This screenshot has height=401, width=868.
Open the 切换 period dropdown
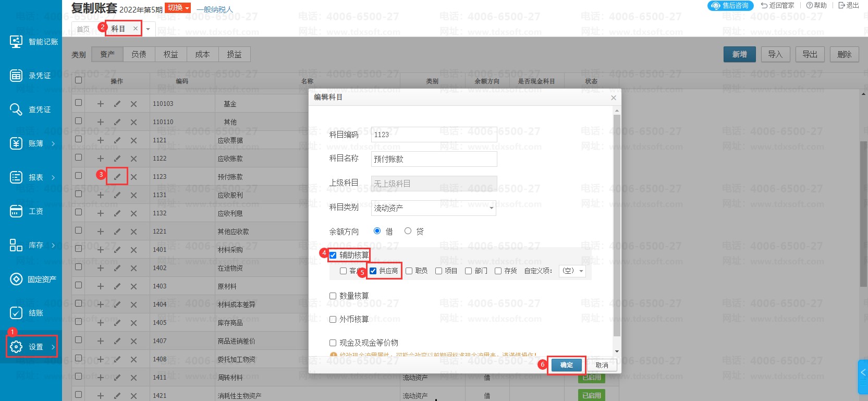click(x=178, y=8)
